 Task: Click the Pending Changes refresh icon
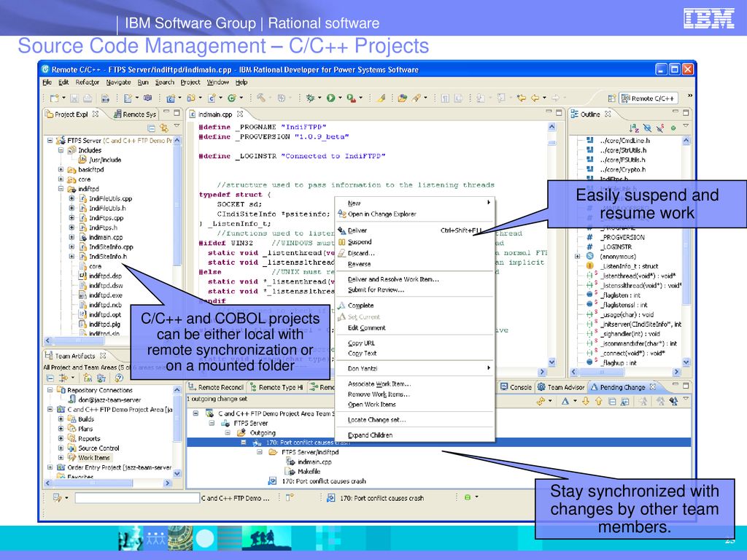coord(541,402)
